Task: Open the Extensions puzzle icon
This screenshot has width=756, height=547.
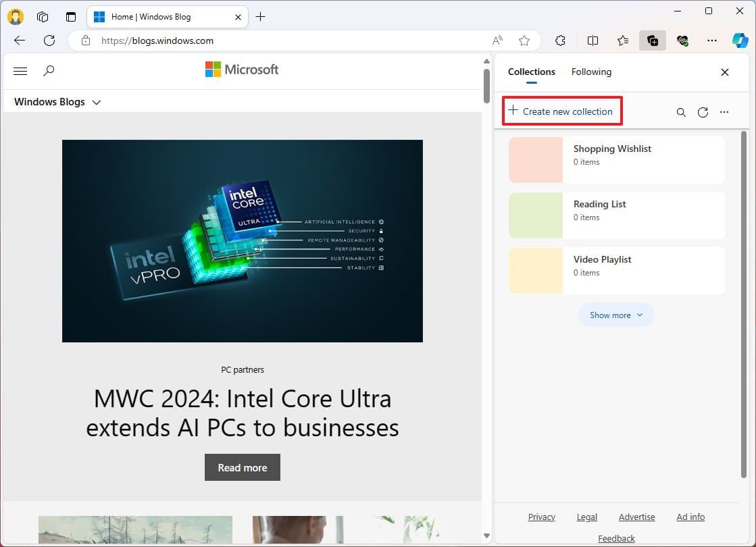Action: pos(560,41)
